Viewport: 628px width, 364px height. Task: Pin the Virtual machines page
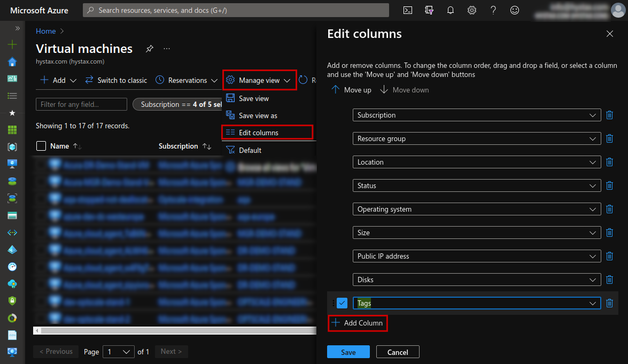tap(150, 49)
